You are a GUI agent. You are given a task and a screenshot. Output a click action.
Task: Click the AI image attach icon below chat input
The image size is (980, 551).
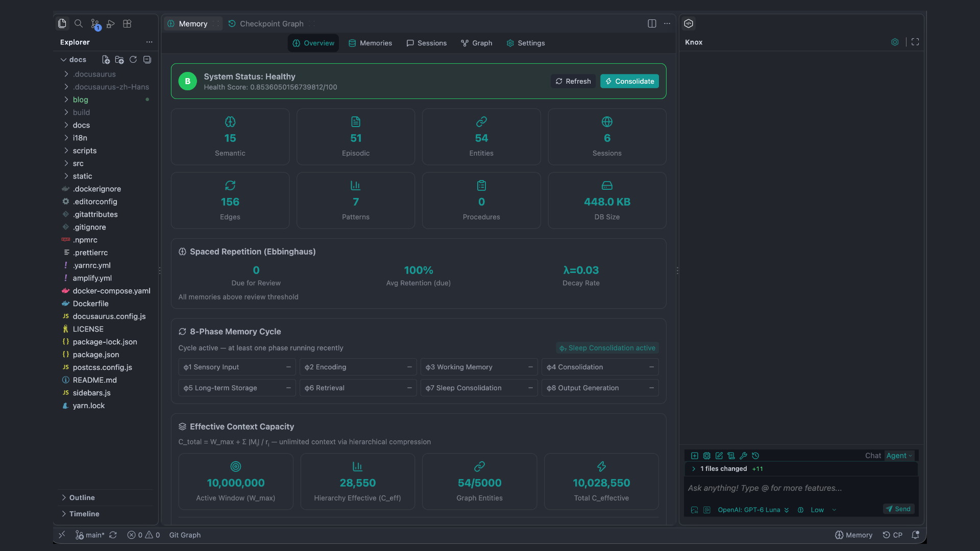(695, 510)
